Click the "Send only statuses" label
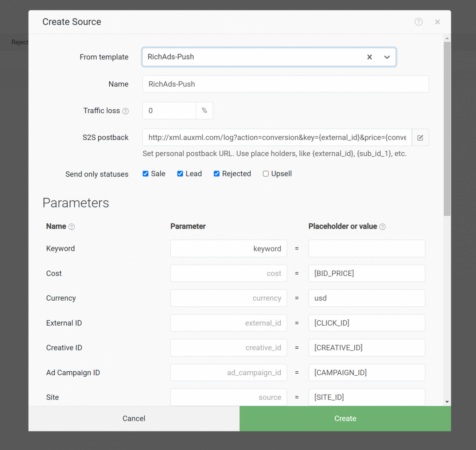The image size is (476, 450). pyautogui.click(x=97, y=174)
